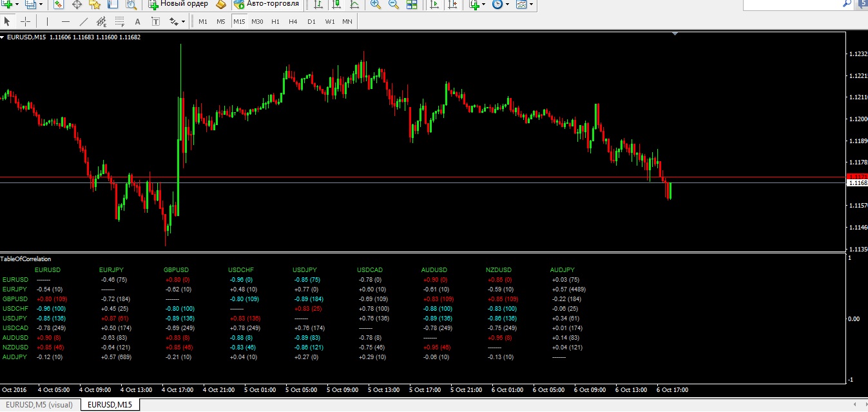The width and height of the screenshot is (868, 412).
Task: Switch timeframe to MN
Action: (x=347, y=21)
